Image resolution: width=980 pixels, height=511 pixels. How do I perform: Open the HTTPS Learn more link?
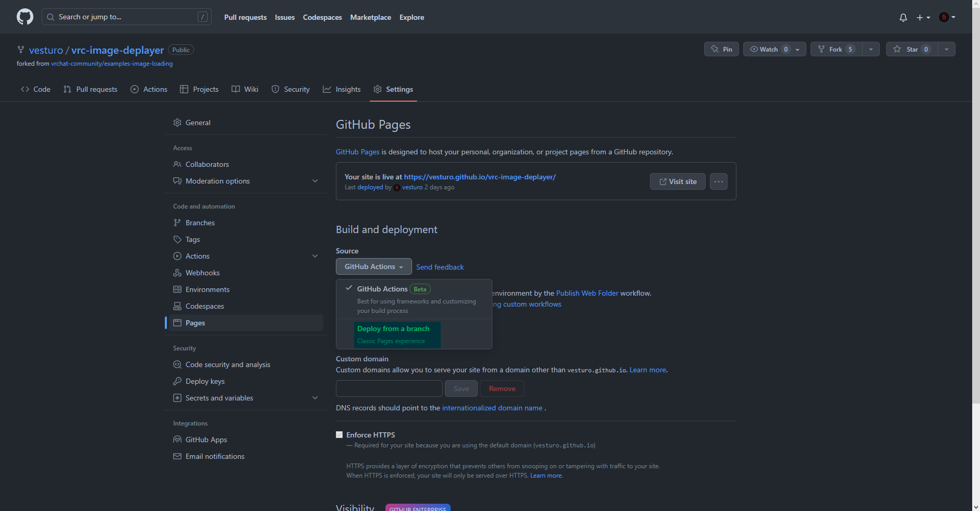(x=546, y=476)
